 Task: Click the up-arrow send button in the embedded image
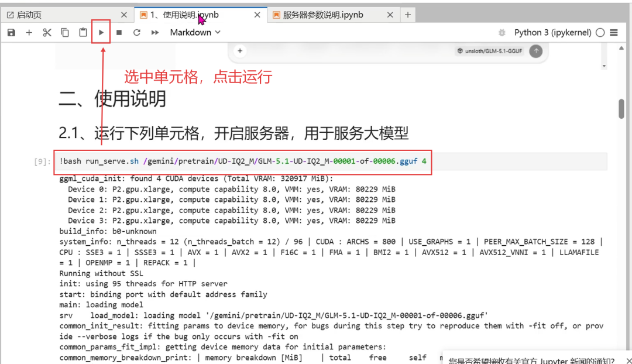535,51
